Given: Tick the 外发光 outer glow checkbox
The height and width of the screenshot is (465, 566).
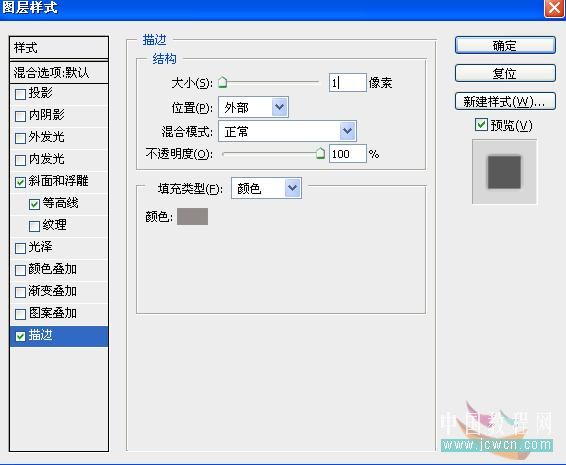Looking at the screenshot, I should pos(20,138).
